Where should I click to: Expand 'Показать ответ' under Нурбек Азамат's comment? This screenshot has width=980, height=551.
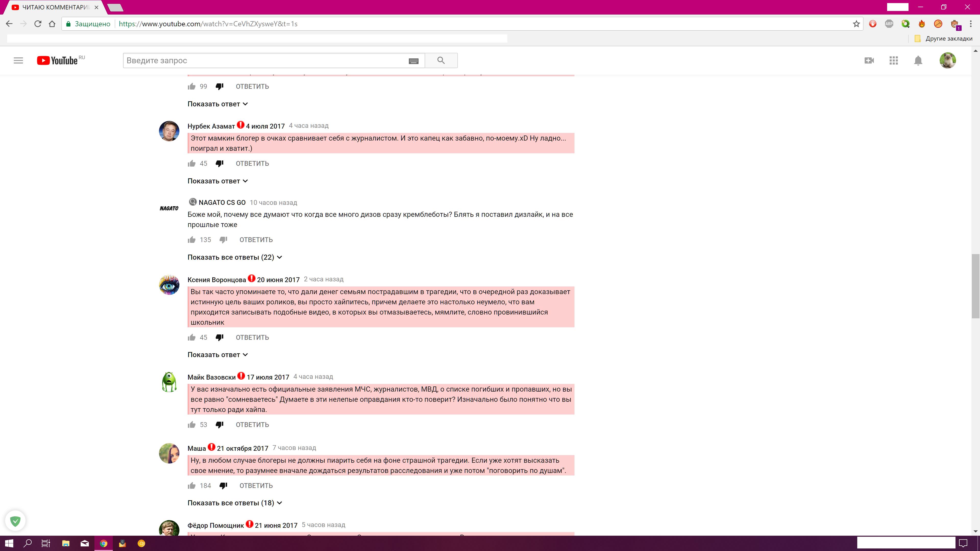pyautogui.click(x=218, y=181)
